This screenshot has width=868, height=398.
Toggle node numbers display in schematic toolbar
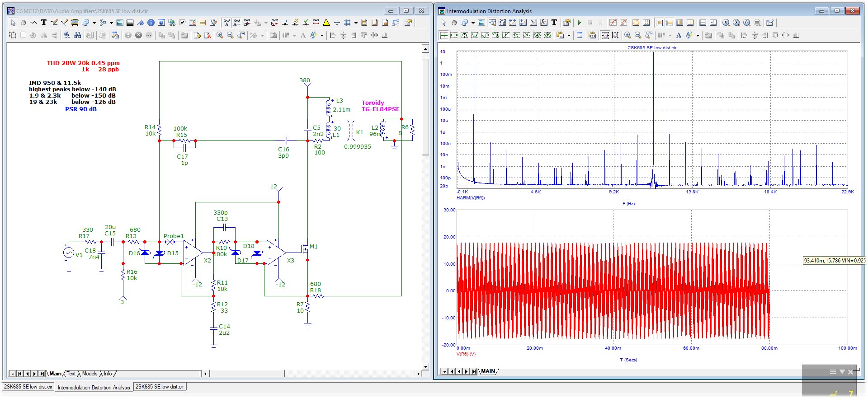click(x=247, y=23)
